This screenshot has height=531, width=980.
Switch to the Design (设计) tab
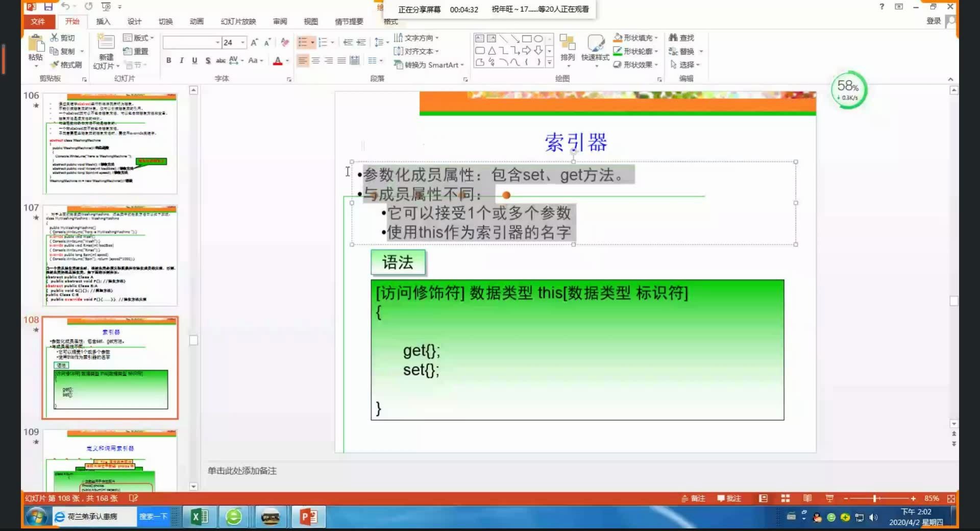pos(134,21)
